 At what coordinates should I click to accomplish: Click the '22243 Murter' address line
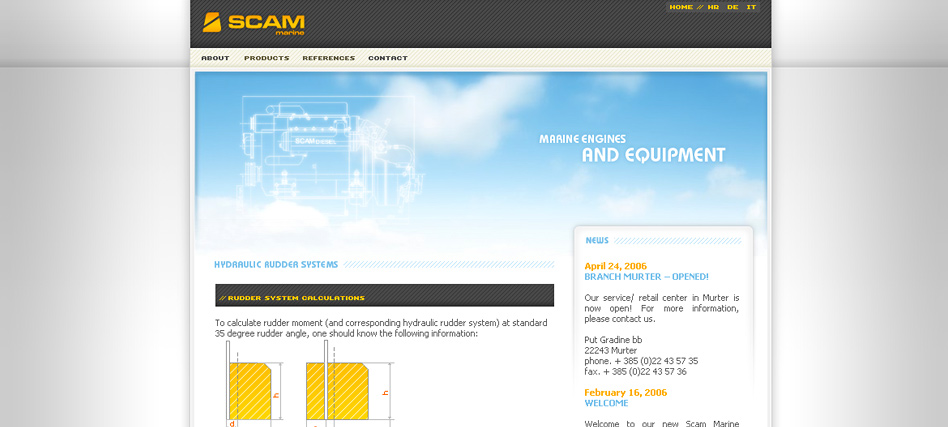point(611,350)
